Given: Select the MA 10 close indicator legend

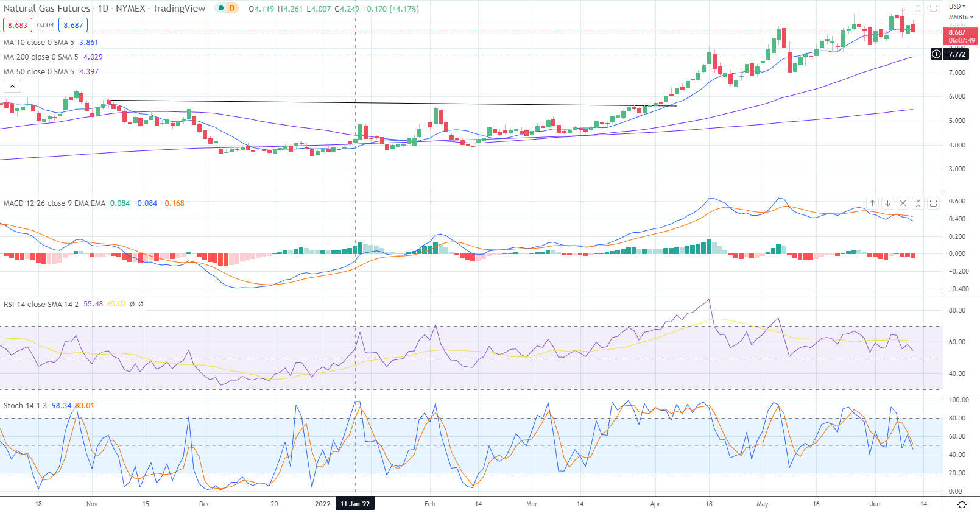Looking at the screenshot, I should click(39, 43).
